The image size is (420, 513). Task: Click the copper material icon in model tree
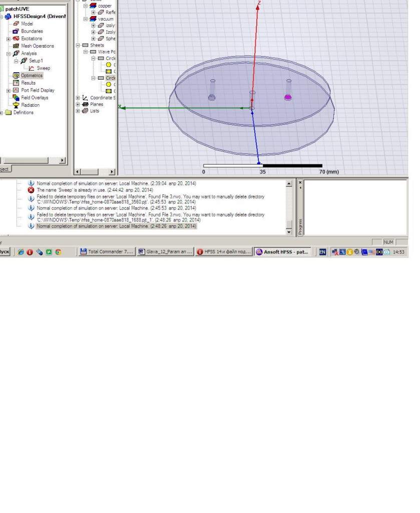[x=93, y=6]
